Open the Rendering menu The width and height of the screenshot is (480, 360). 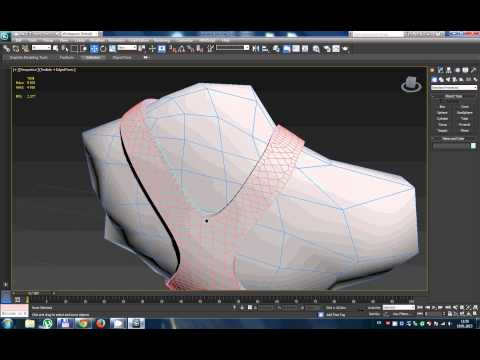pyautogui.click(x=162, y=40)
